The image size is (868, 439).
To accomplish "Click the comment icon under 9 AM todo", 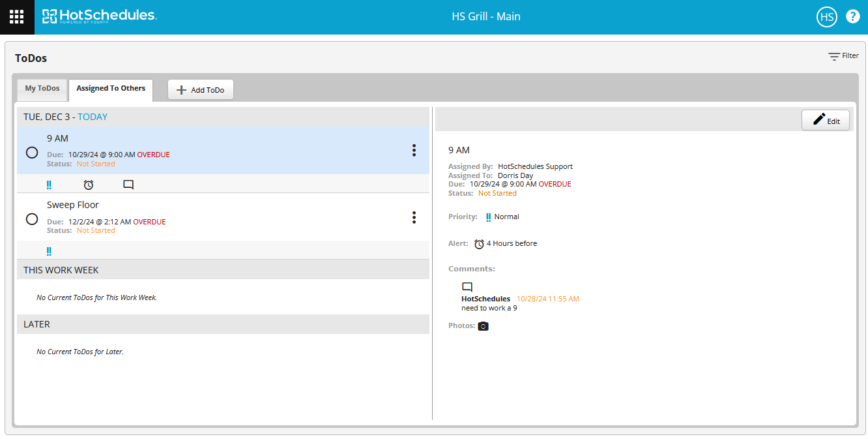I will [x=128, y=185].
